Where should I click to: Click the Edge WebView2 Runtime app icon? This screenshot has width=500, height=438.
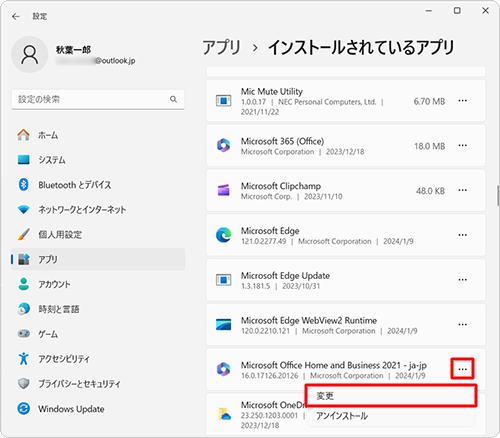point(223,324)
